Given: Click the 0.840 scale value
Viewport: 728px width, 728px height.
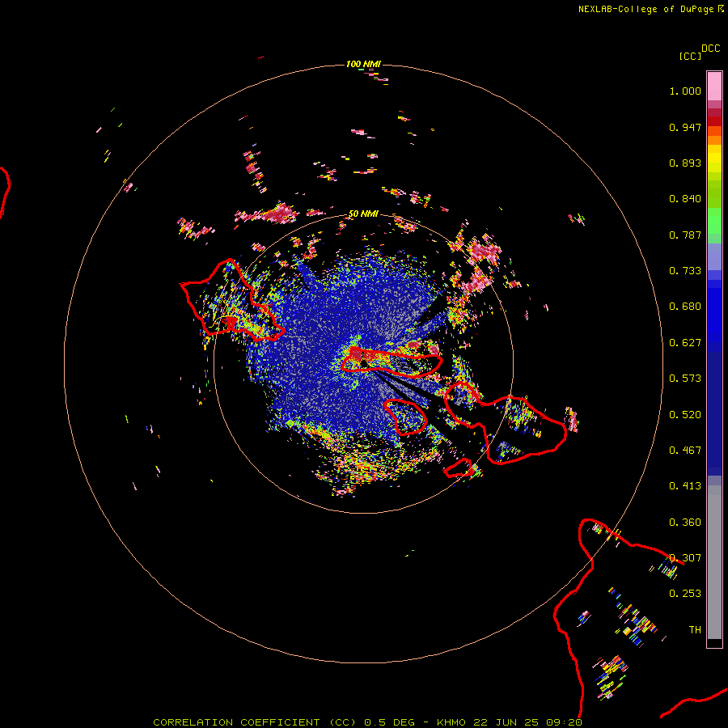Looking at the screenshot, I should click(x=685, y=199).
